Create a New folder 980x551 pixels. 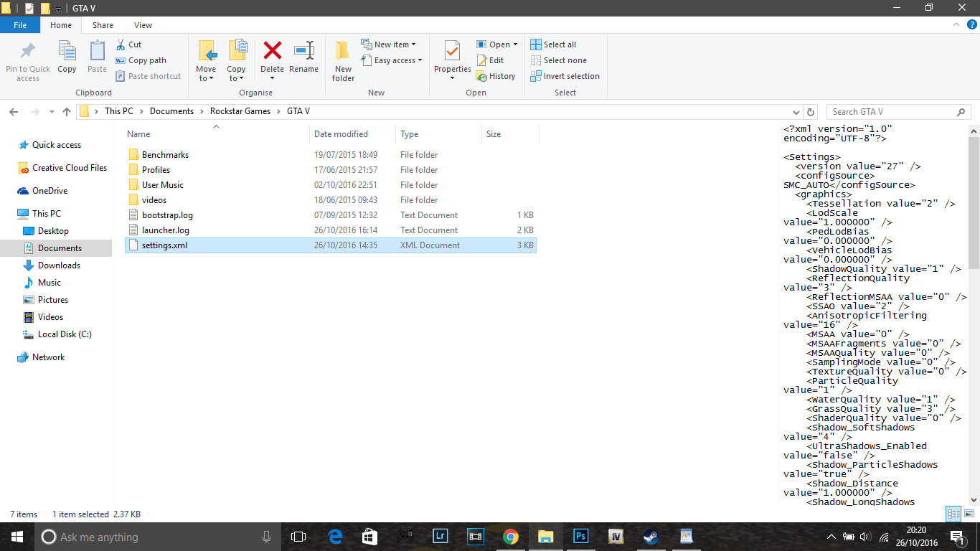(343, 61)
